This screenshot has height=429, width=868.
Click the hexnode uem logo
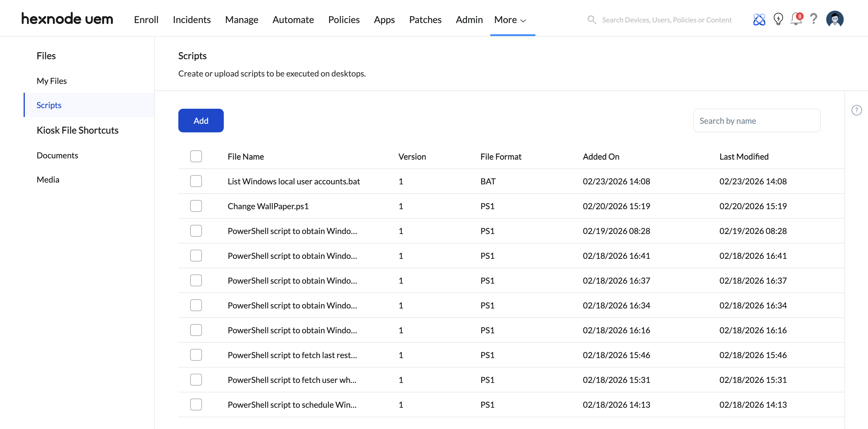[67, 19]
